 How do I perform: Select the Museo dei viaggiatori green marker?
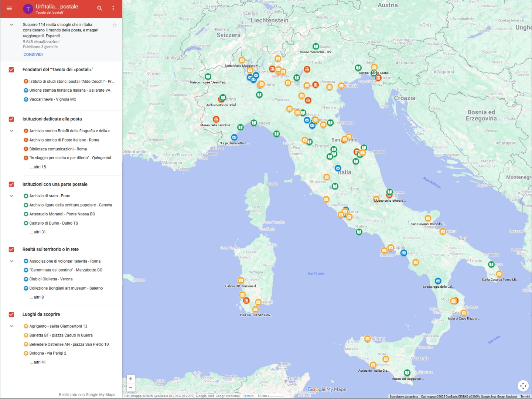coord(407,373)
